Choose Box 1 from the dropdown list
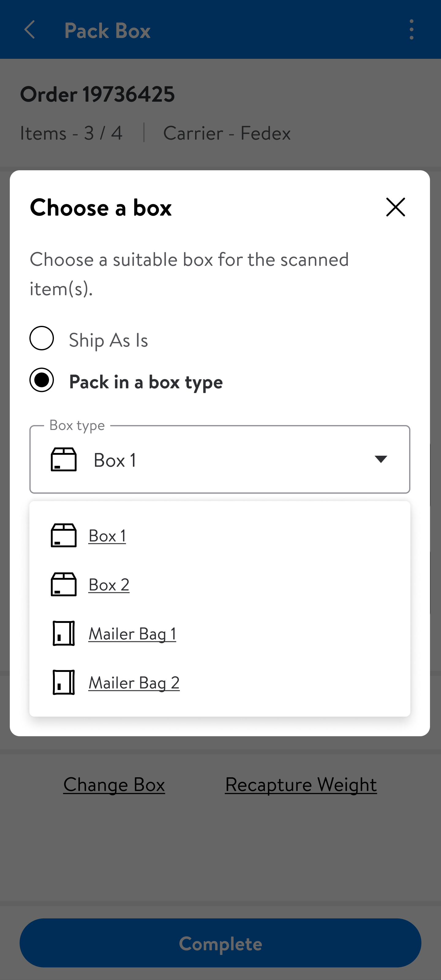The height and width of the screenshot is (980, 441). tap(107, 536)
